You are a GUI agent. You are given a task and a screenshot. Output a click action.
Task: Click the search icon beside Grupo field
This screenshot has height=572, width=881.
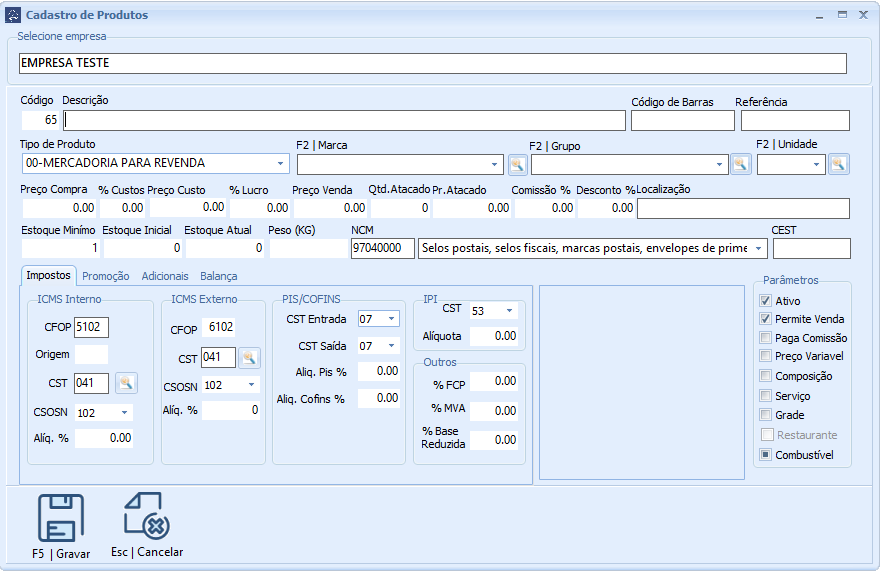[x=741, y=165]
